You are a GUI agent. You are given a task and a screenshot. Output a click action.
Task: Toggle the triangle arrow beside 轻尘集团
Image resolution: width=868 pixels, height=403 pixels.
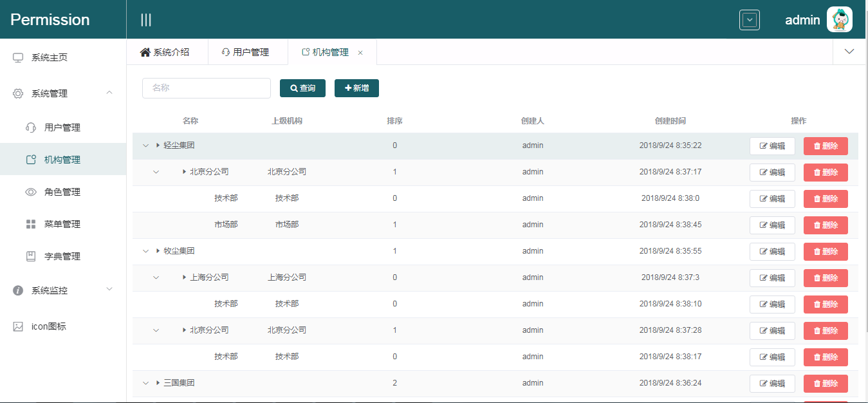point(158,145)
